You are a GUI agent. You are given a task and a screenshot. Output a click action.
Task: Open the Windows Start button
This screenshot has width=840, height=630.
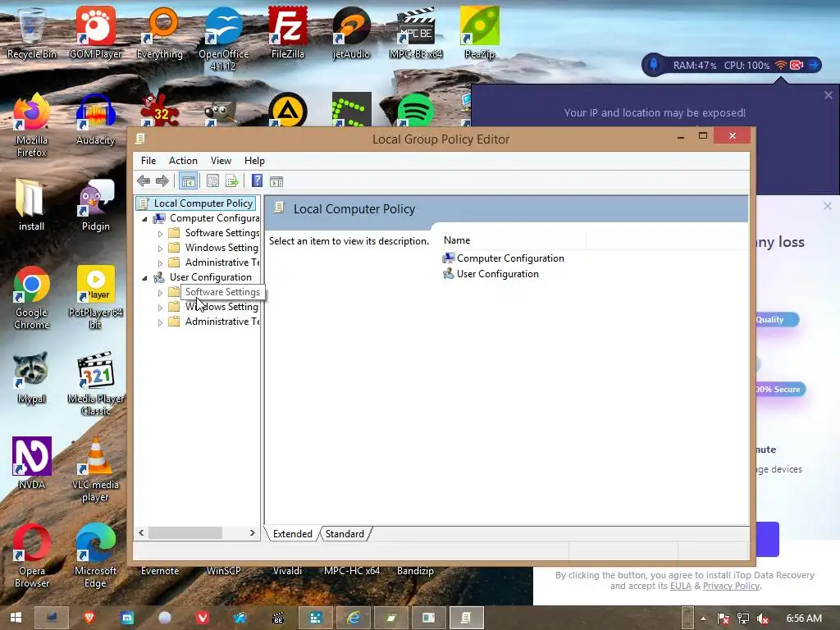coord(16,618)
